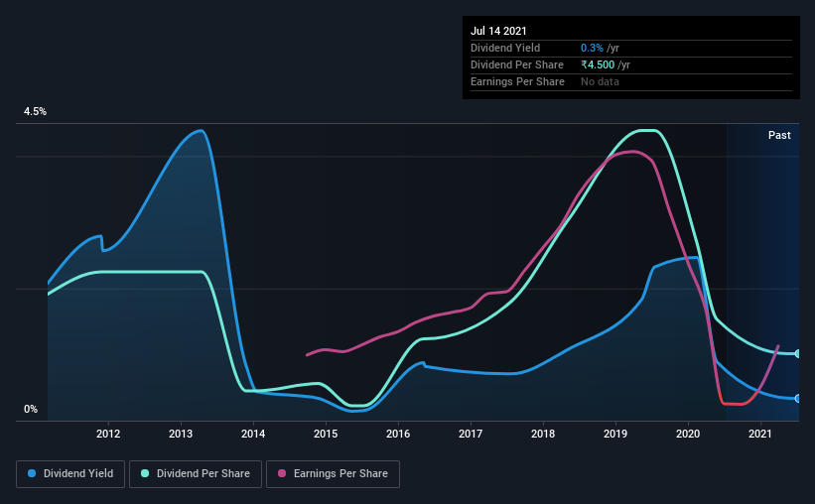This screenshot has width=815, height=504.
Task: Toggle the Dividend Per Share legend button
Action: click(196, 474)
